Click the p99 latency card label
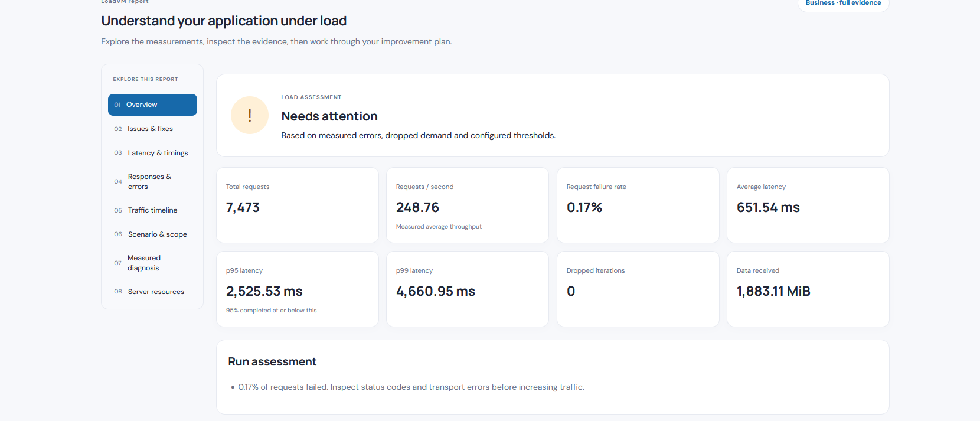980x421 pixels. [x=414, y=270]
